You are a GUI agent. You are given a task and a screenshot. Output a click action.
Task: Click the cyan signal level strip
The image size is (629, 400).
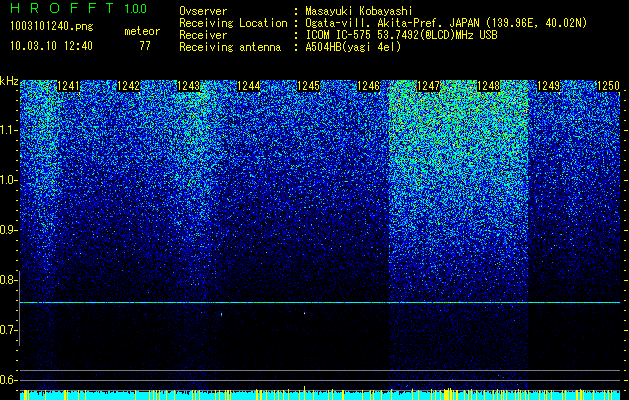(x=320, y=395)
